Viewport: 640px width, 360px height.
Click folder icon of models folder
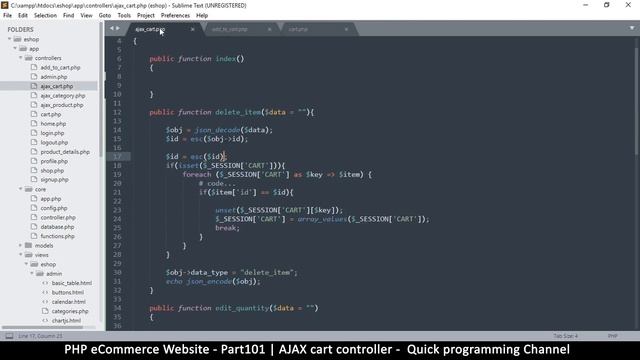28,245
